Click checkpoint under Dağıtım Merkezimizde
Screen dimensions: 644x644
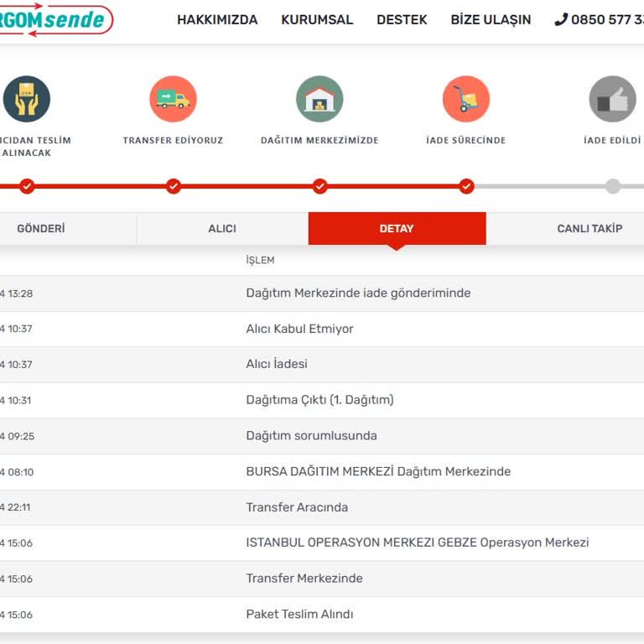[320, 186]
